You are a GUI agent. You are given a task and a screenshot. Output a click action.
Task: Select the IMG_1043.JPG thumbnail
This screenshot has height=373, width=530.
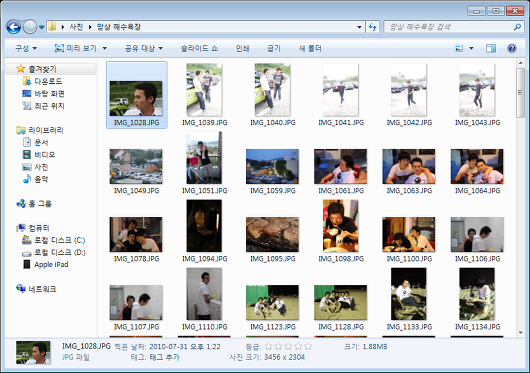477,90
